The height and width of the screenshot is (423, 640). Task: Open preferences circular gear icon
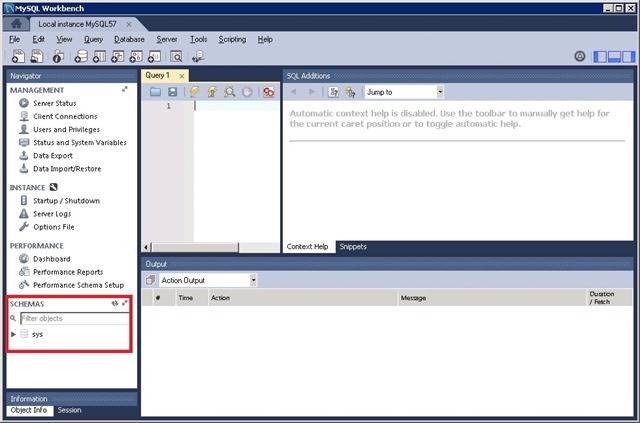click(x=580, y=56)
